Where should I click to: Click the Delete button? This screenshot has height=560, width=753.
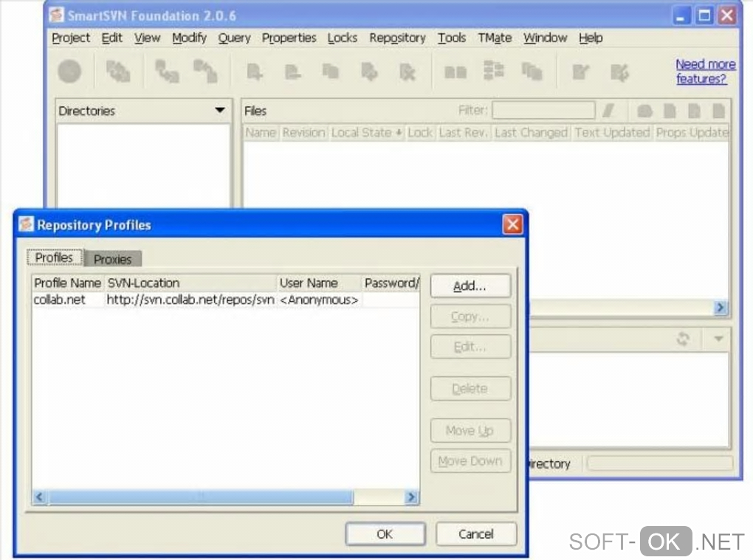pos(470,389)
